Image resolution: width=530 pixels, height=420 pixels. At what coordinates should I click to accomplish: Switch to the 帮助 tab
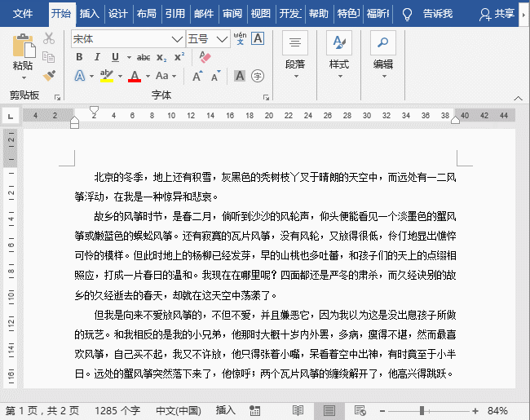click(318, 14)
